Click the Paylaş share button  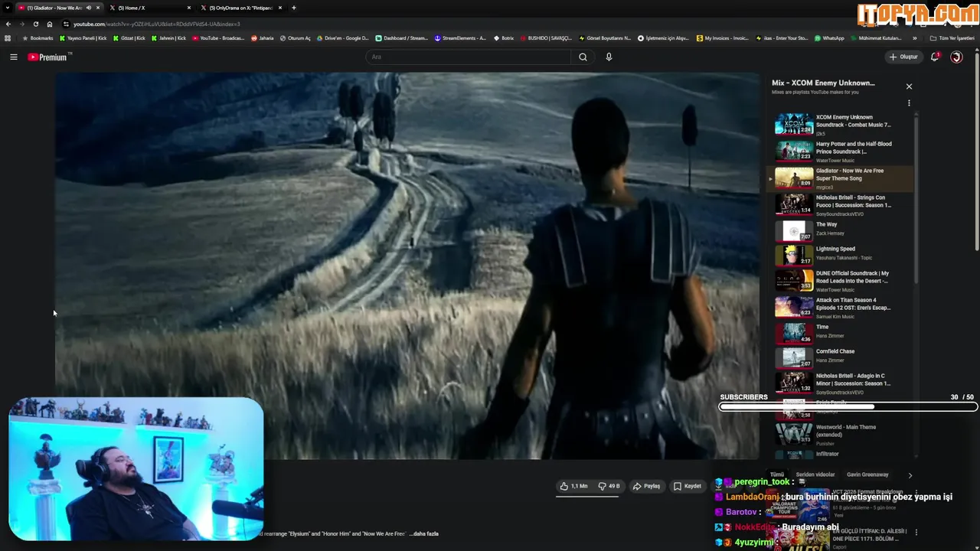[x=647, y=486]
